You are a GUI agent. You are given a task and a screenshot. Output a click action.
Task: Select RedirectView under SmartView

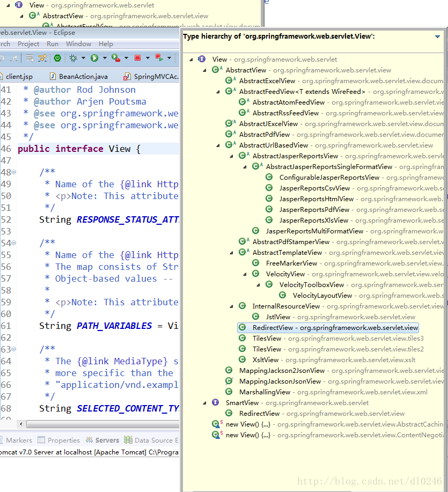click(x=322, y=414)
